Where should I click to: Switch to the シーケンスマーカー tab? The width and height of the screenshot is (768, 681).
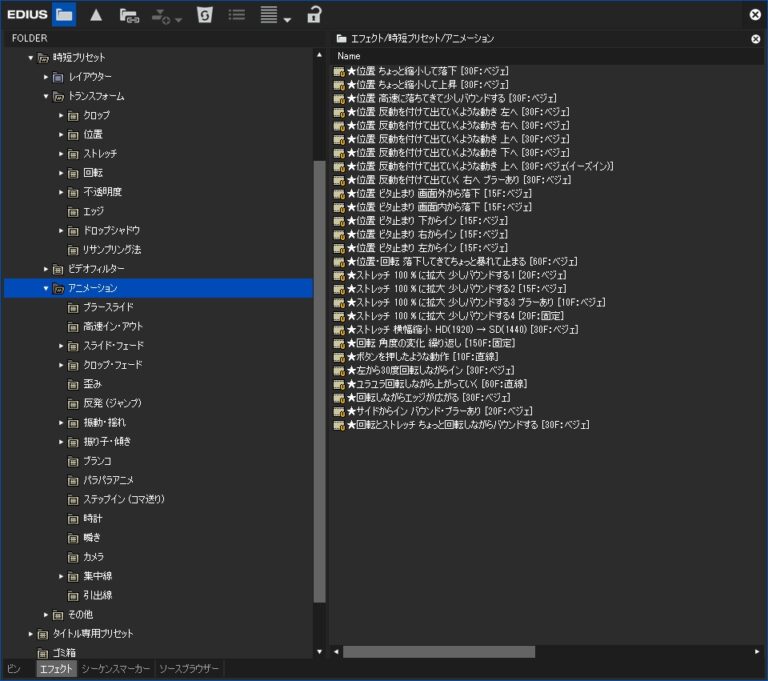point(116,669)
